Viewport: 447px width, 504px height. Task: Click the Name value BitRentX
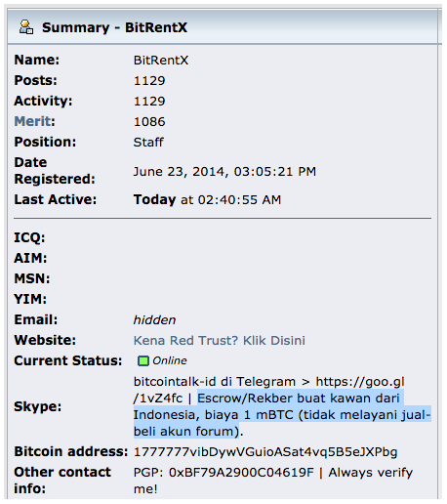tap(161, 61)
